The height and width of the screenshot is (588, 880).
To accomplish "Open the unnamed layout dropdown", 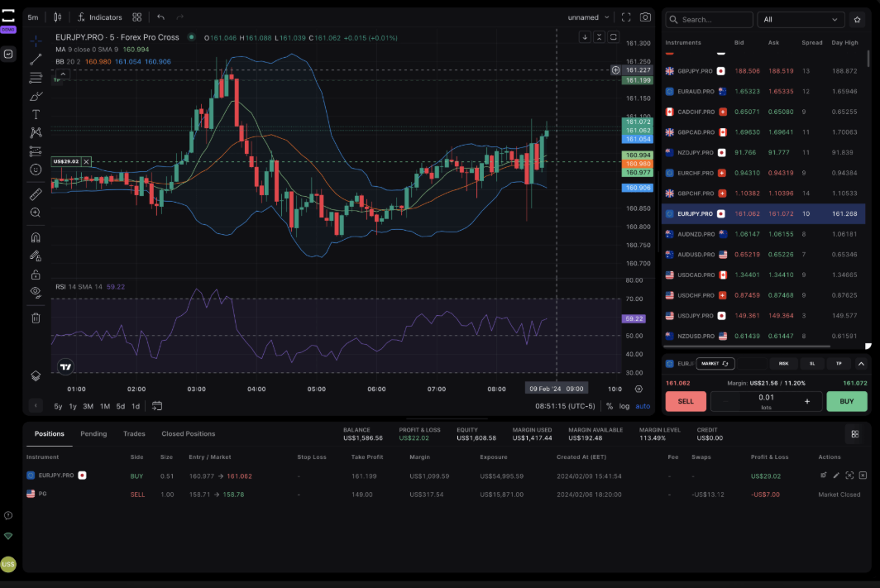I will (x=588, y=17).
